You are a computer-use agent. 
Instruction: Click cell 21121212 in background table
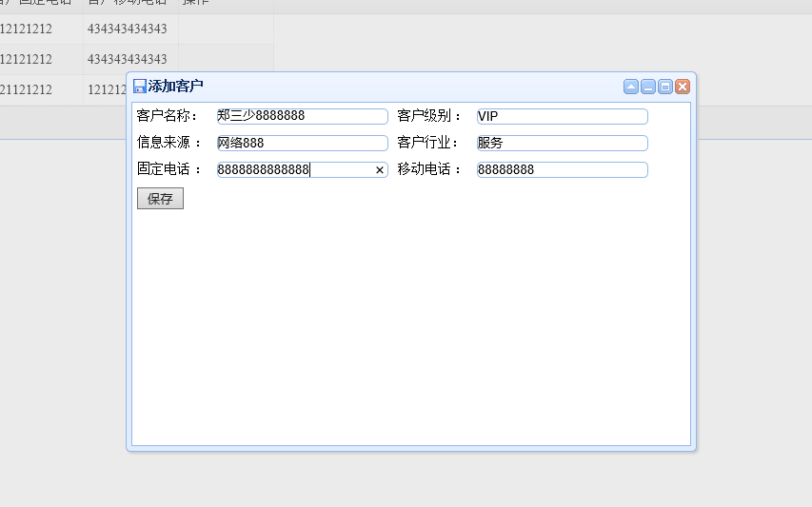pos(26,90)
